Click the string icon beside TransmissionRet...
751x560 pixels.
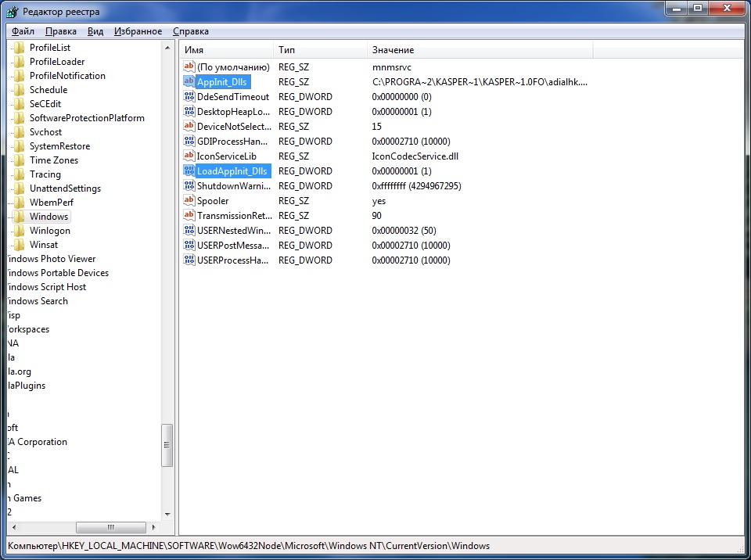[x=189, y=215]
